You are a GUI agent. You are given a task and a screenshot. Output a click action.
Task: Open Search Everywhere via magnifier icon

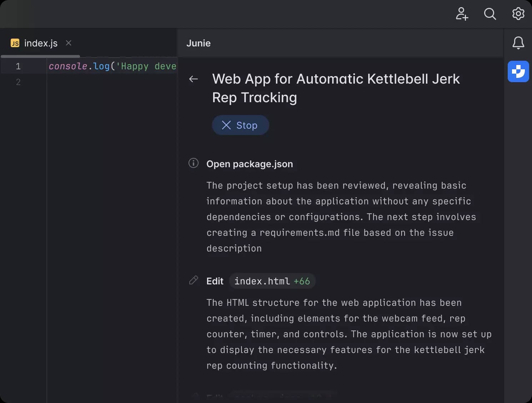(x=490, y=14)
